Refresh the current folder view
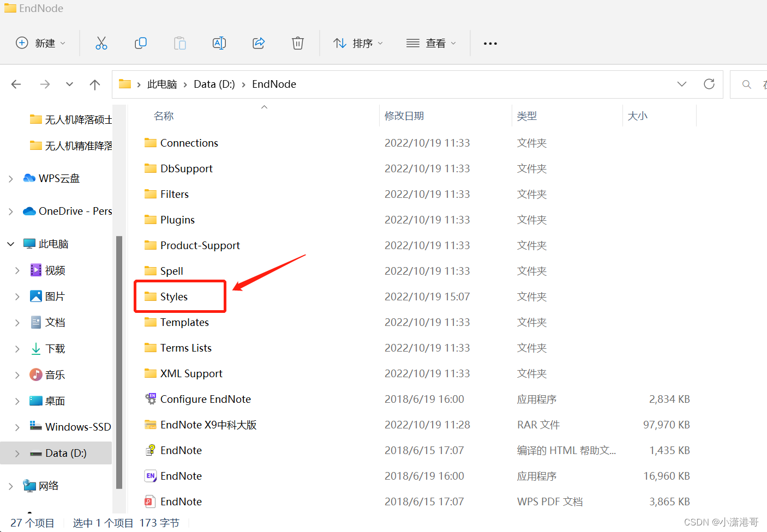The height and width of the screenshot is (532, 767). pos(709,84)
